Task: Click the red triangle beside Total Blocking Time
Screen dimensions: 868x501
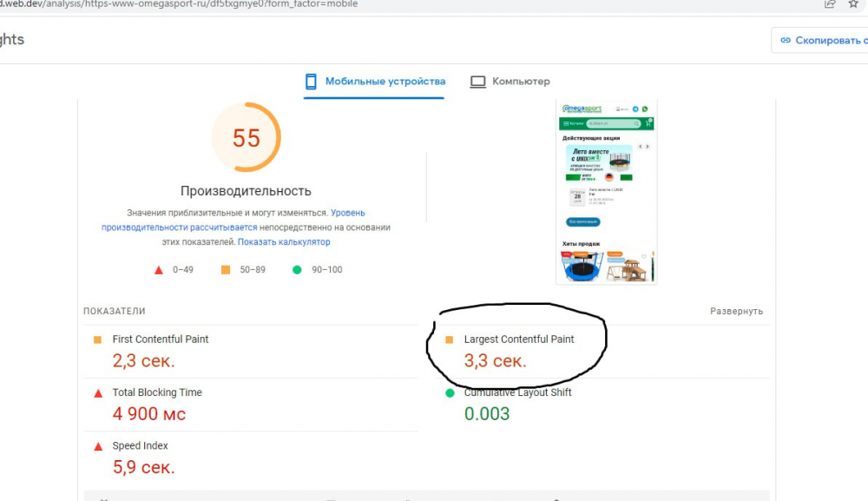Action: (98, 393)
